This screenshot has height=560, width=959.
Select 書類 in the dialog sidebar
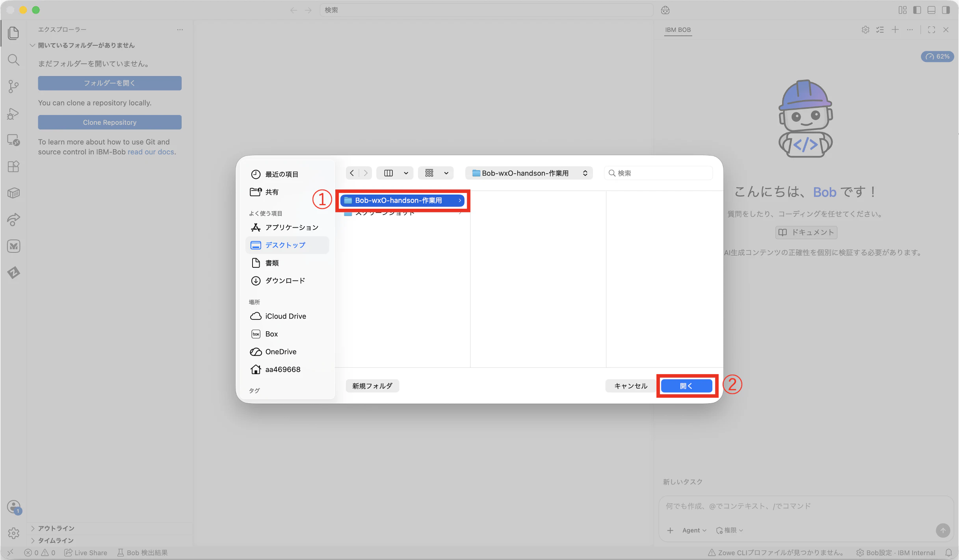[x=288, y=263]
